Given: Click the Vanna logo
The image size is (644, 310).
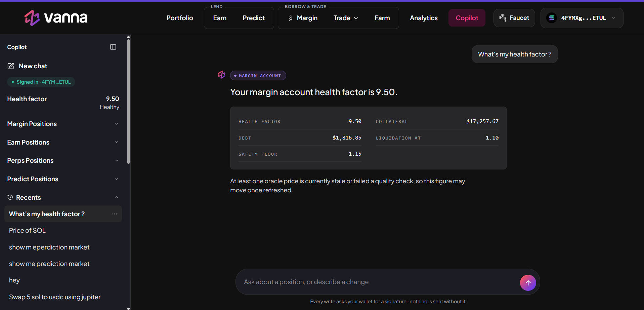Looking at the screenshot, I should click(56, 17).
